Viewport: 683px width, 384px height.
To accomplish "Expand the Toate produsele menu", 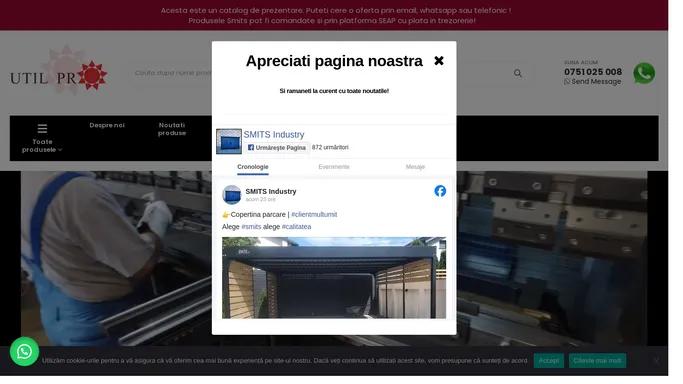I will [x=42, y=138].
